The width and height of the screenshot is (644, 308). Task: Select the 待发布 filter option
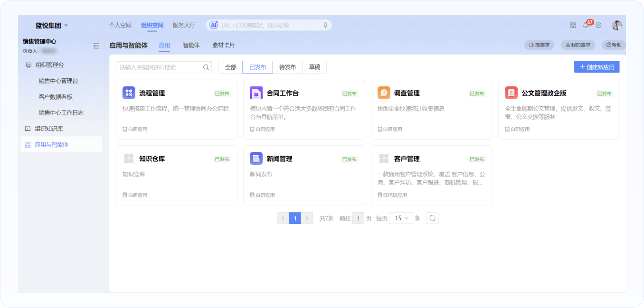287,67
